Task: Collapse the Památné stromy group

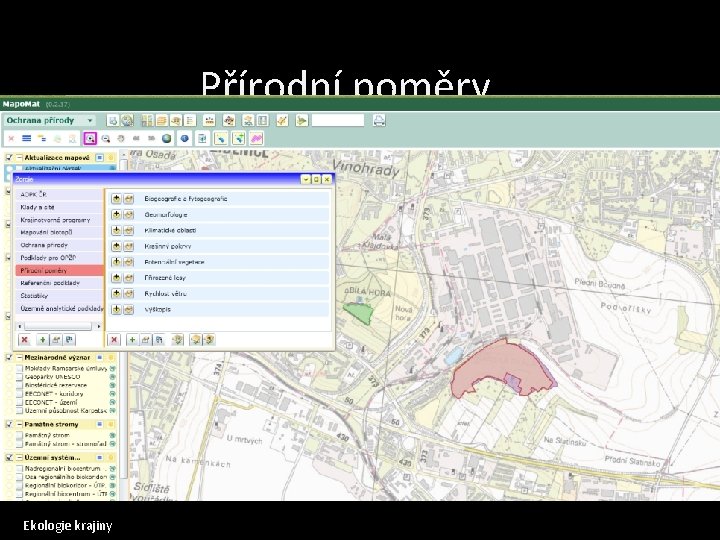Action: pos(20,424)
